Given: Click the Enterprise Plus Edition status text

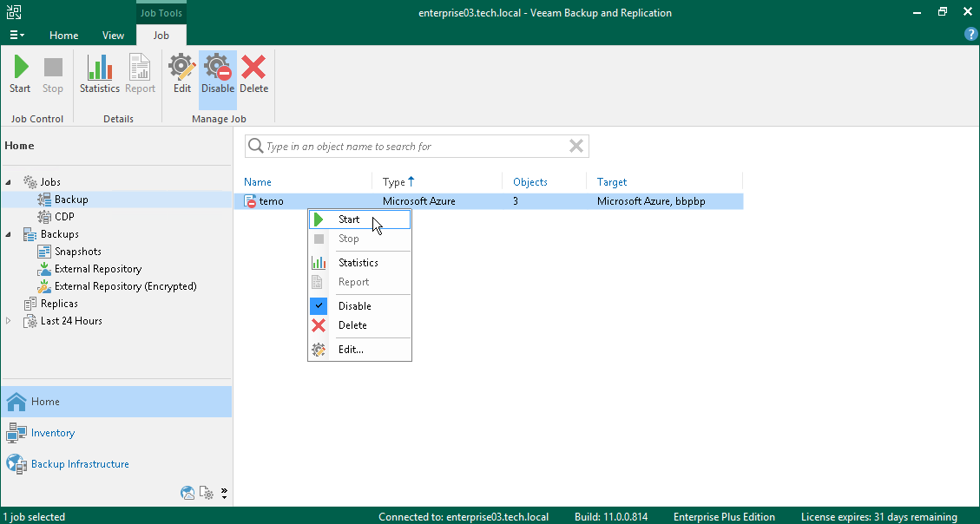Looking at the screenshot, I should click(x=725, y=517).
